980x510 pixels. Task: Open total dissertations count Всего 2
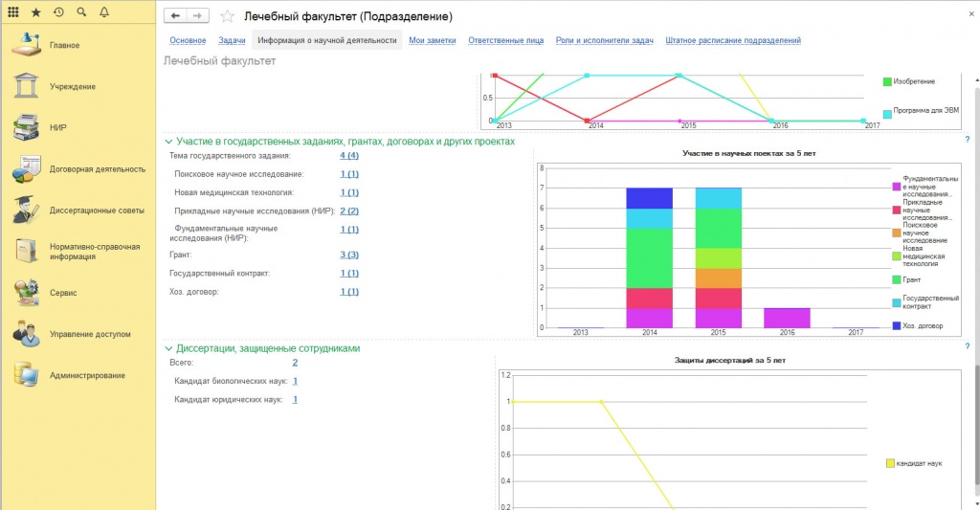tap(295, 363)
